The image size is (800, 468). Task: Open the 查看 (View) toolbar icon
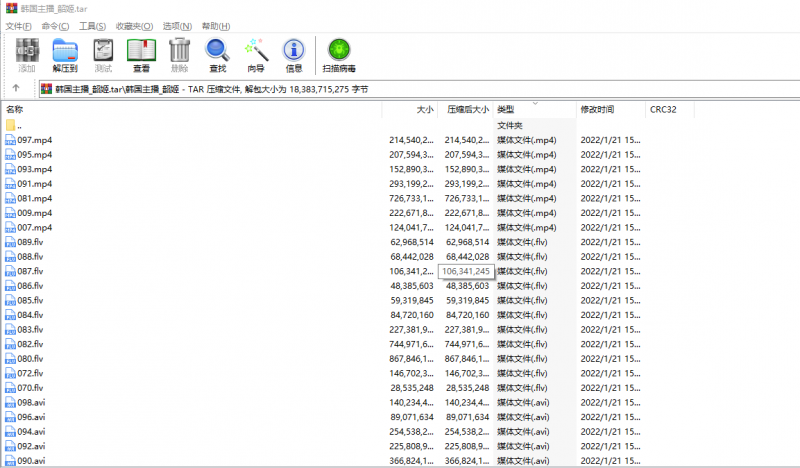[141, 54]
